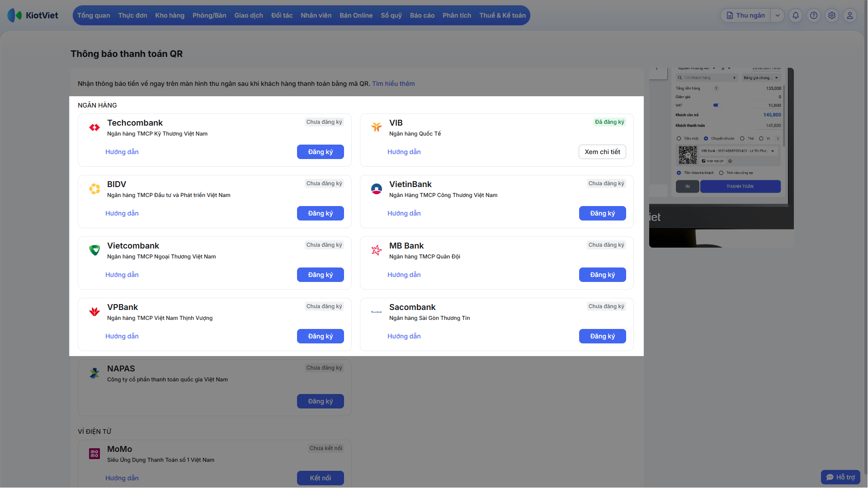Register Vietcombank with Đăng ký button
The height and width of the screenshot is (488, 868).
tap(321, 275)
